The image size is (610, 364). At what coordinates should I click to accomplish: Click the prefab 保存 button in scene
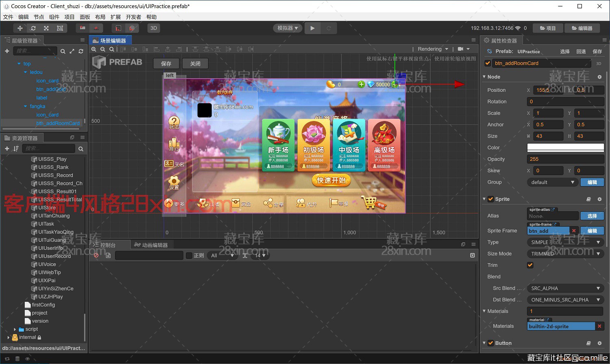pyautogui.click(x=166, y=63)
